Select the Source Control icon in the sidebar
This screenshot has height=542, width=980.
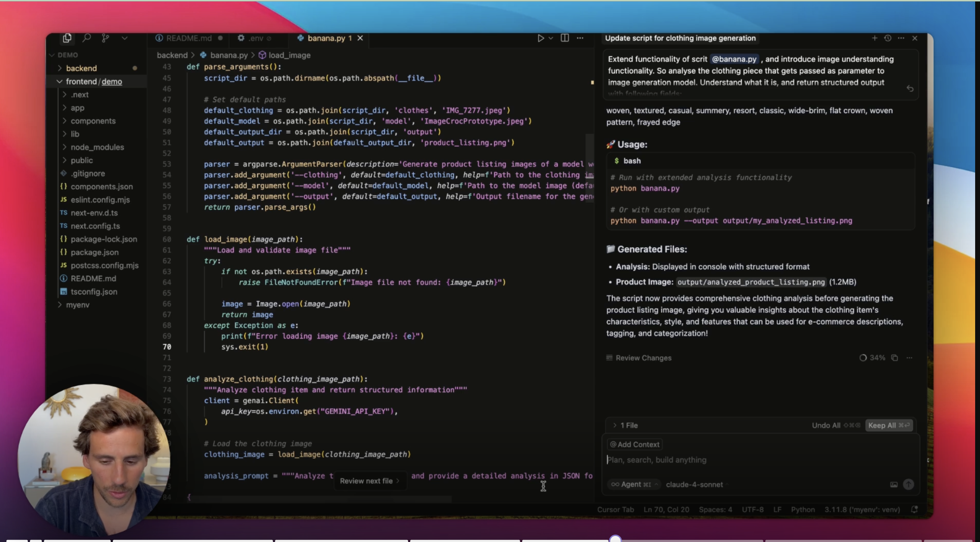[105, 38]
